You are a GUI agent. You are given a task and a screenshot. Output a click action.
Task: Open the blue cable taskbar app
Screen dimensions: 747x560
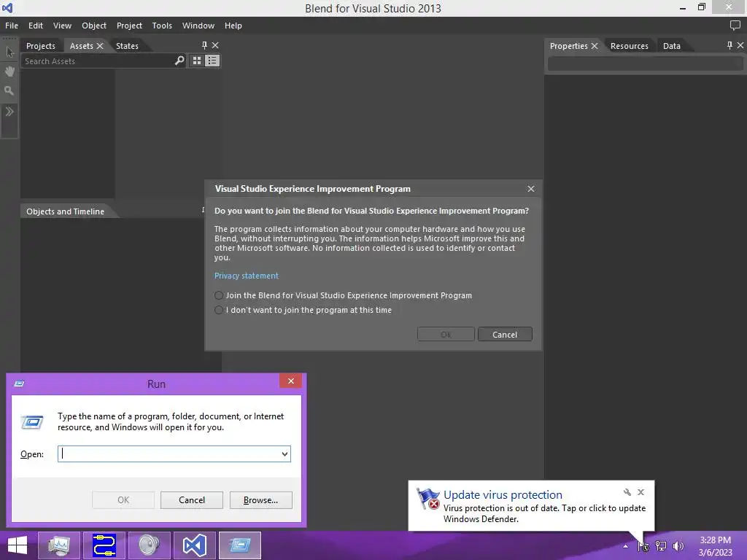[104, 545]
